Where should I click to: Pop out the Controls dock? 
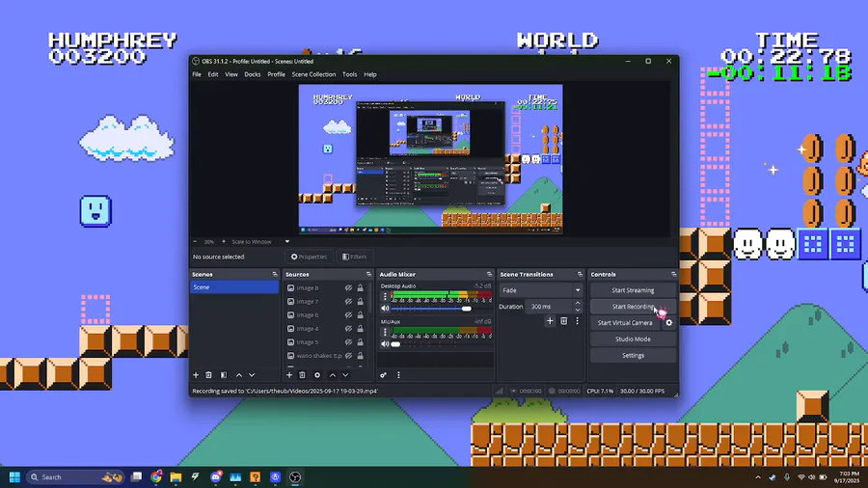[x=674, y=275]
